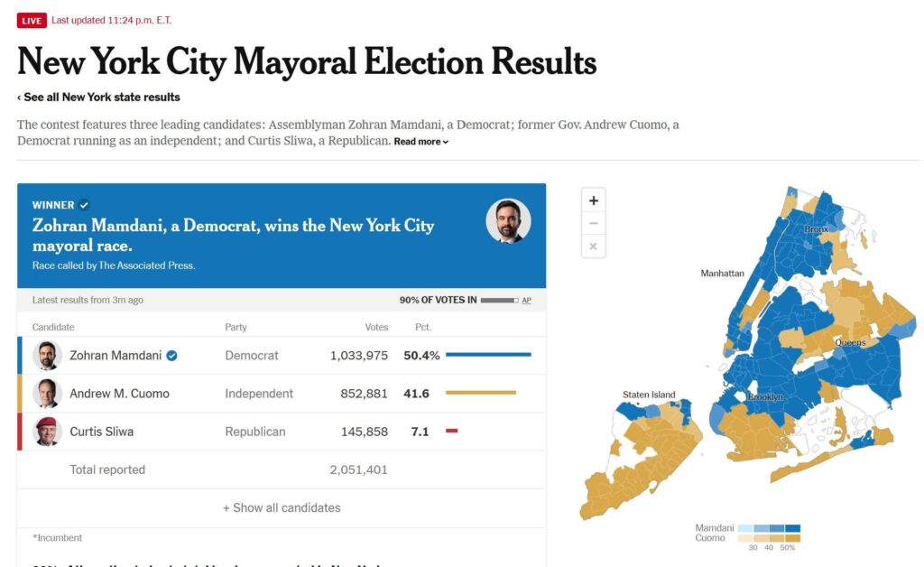Select the Queens label on map

tap(850, 343)
